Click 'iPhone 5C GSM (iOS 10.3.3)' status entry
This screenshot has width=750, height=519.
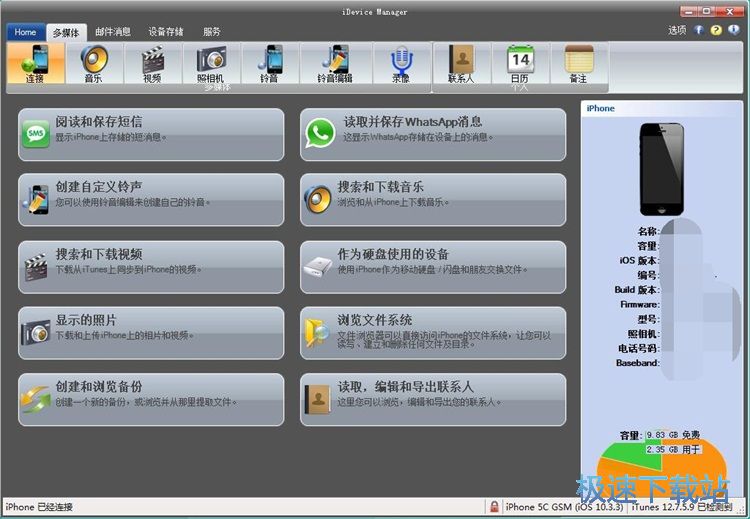pos(564,507)
